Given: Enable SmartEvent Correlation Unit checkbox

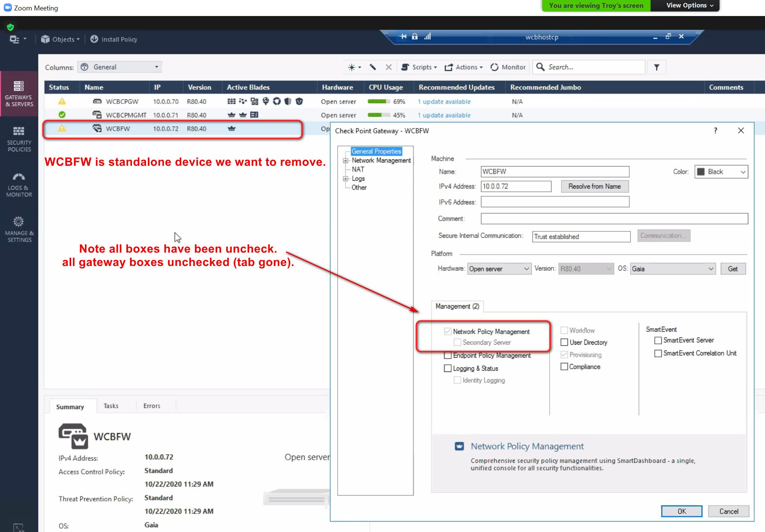Looking at the screenshot, I should [658, 353].
